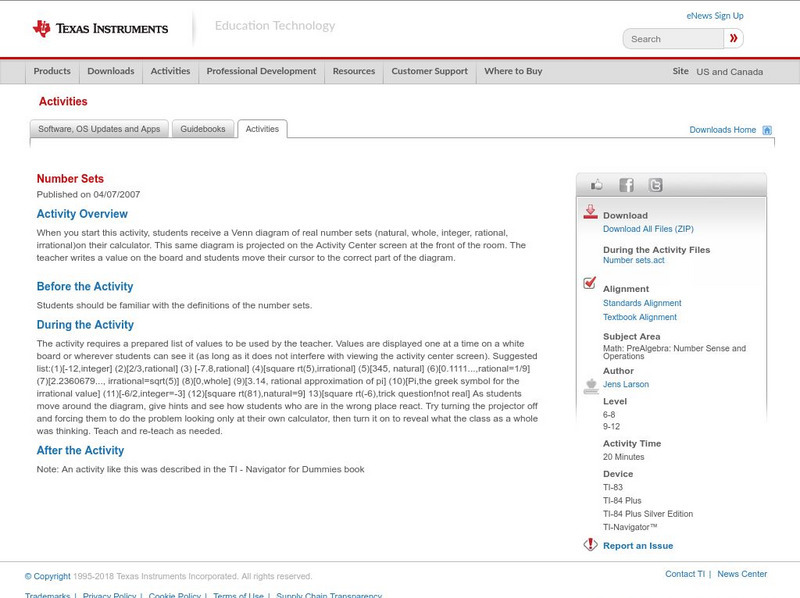Open the Professional Development menu
Screen dimensions: 800x598
261,71
